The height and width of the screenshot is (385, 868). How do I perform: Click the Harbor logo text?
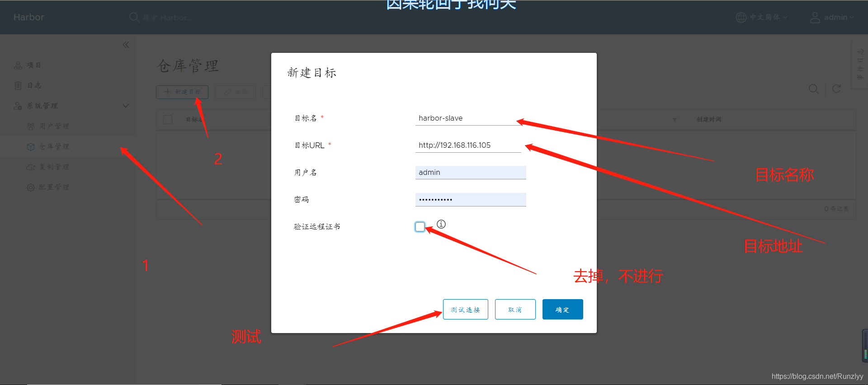coord(29,17)
